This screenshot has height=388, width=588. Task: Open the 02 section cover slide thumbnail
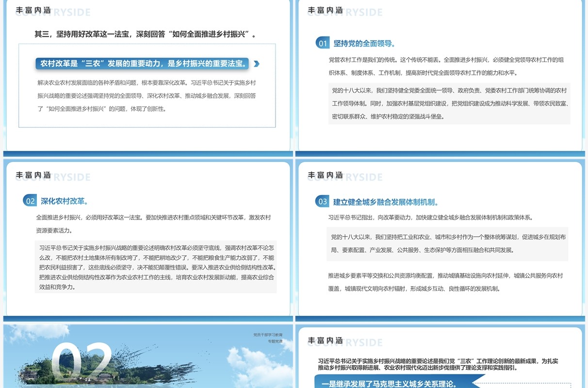[148, 356]
